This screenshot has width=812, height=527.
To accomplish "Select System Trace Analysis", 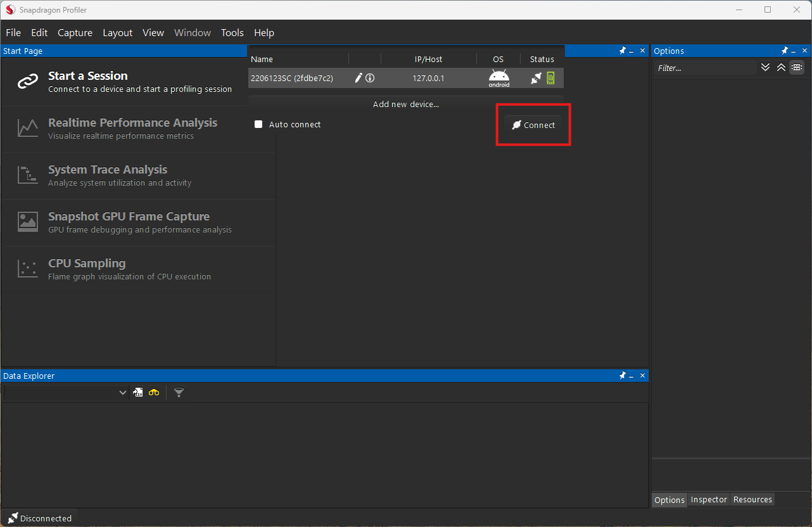I will click(x=139, y=175).
